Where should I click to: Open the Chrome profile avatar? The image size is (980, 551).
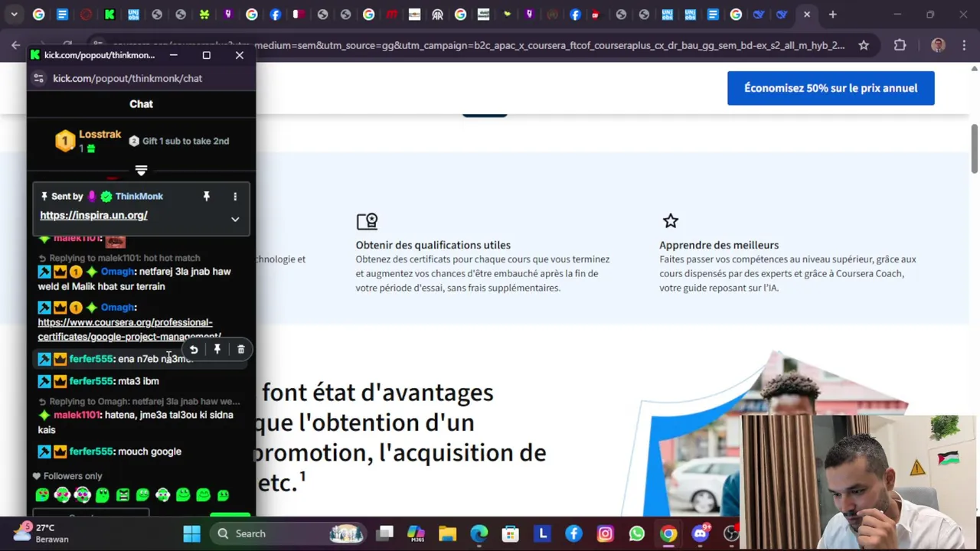click(938, 45)
